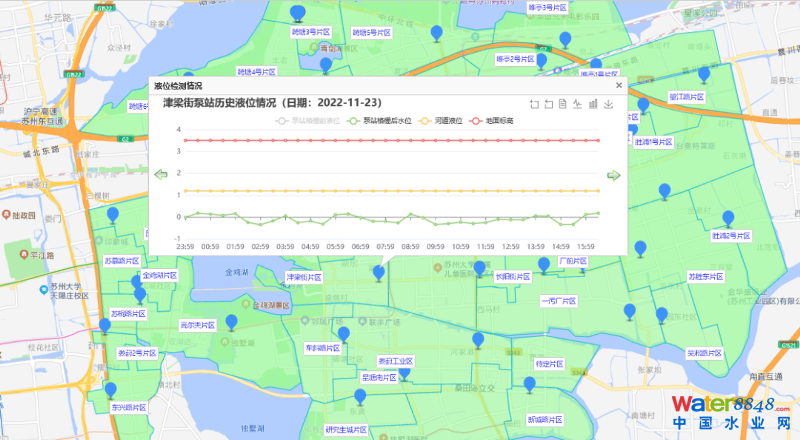
Task: Switch chart to line chart view icon
Action: (578, 103)
